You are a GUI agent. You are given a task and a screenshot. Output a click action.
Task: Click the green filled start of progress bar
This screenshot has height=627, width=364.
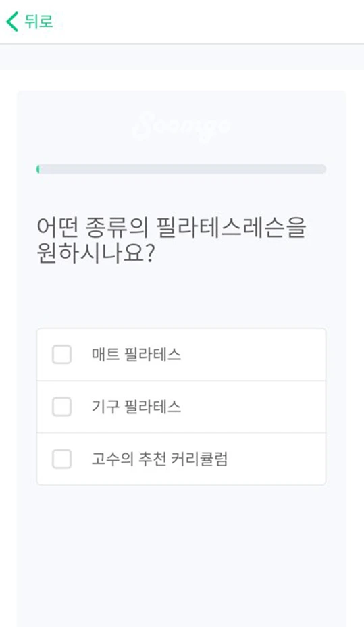[x=38, y=169]
